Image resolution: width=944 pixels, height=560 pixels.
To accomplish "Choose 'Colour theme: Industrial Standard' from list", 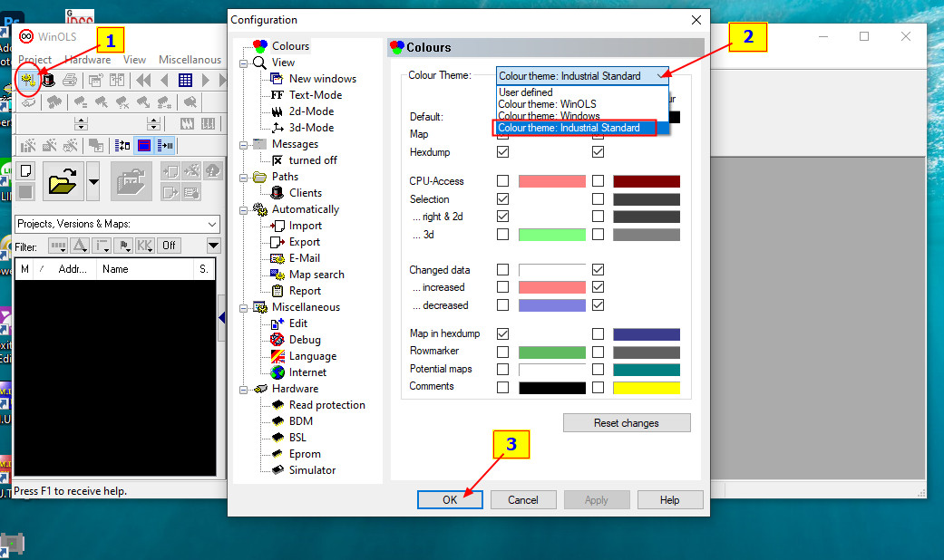I will click(569, 128).
